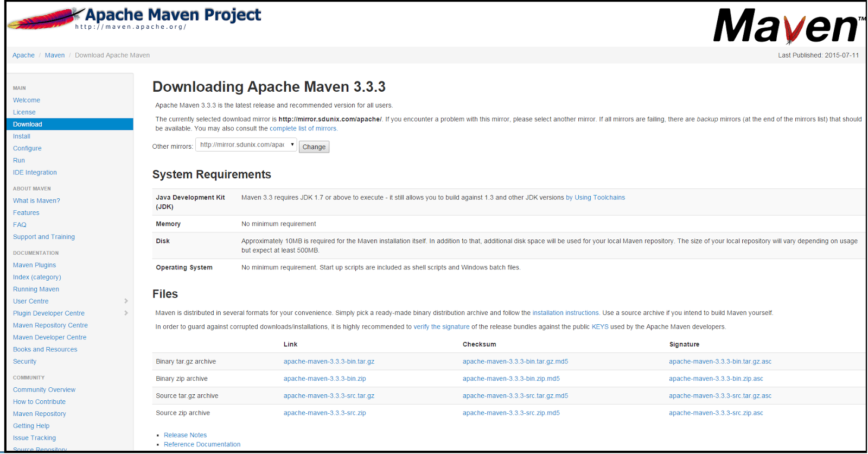Click the Downloading Apache Maven 3.3.3 heading
The image size is (868, 454).
[x=269, y=87]
